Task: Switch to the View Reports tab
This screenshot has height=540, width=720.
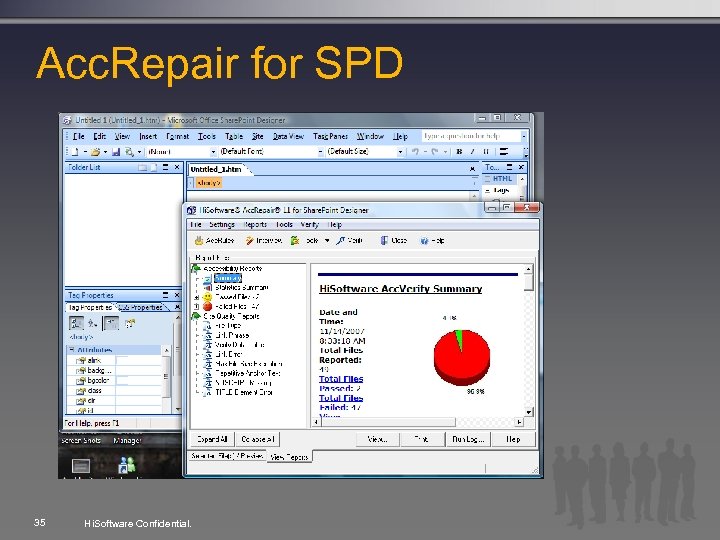Action: coord(289,457)
